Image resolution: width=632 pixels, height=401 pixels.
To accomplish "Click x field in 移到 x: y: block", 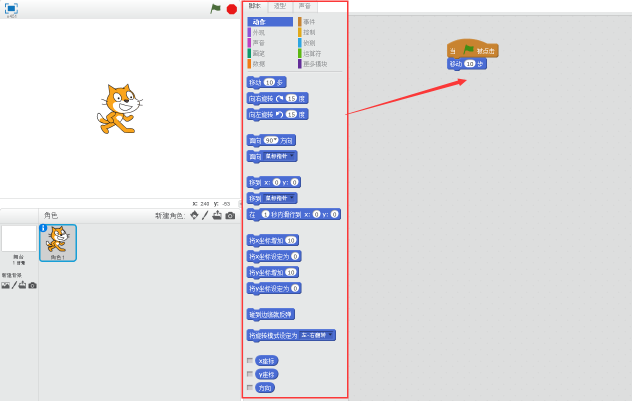I will pyautogui.click(x=276, y=182).
